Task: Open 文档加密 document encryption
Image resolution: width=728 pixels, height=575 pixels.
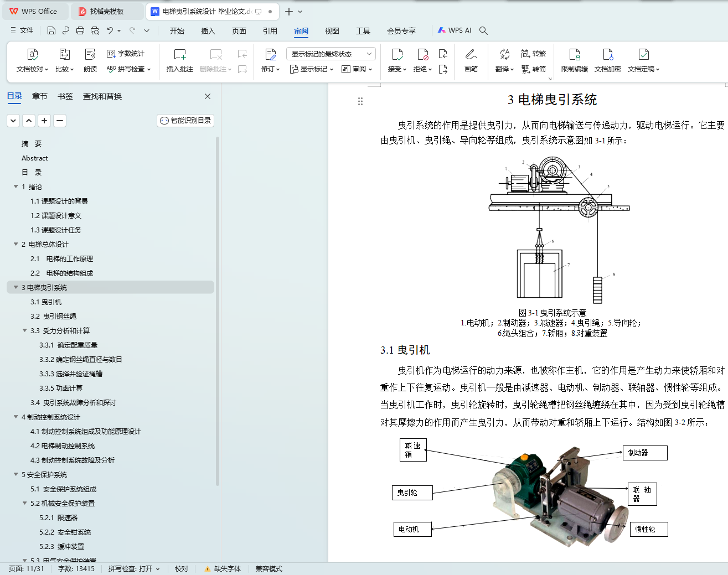Action: click(608, 60)
